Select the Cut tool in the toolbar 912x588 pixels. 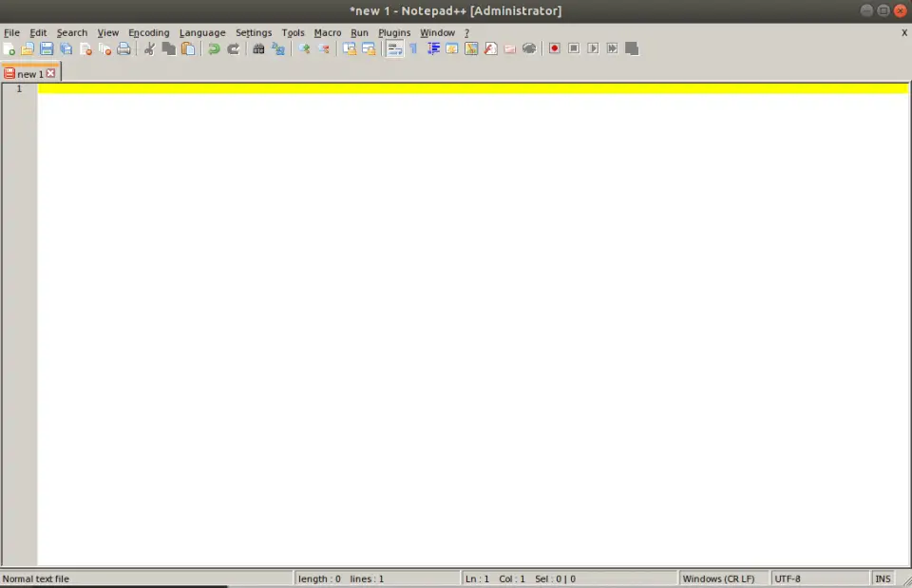(x=148, y=48)
